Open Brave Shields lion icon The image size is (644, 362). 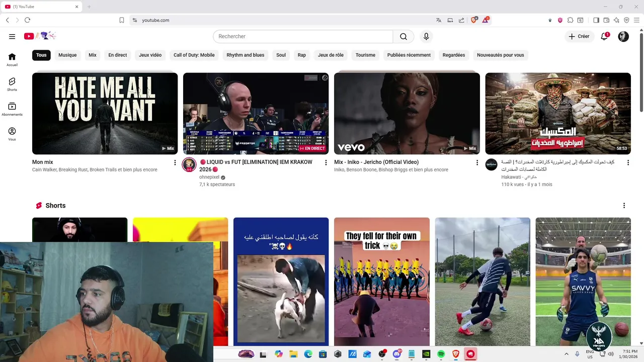(x=474, y=20)
